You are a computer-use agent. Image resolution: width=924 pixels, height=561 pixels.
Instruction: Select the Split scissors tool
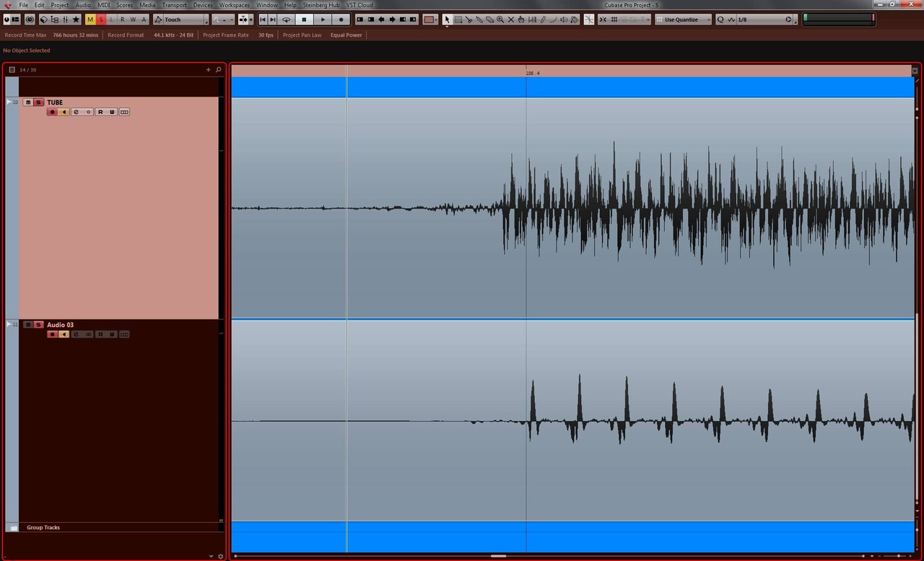pyautogui.click(x=468, y=19)
